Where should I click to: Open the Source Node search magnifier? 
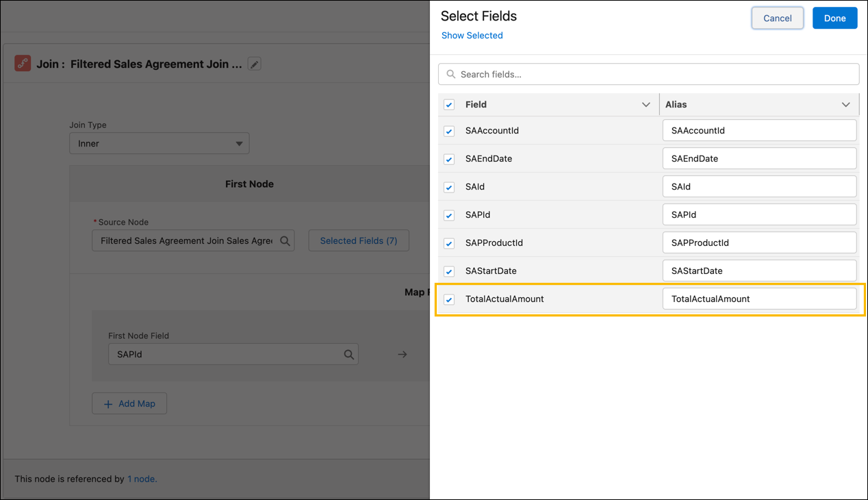tap(285, 240)
